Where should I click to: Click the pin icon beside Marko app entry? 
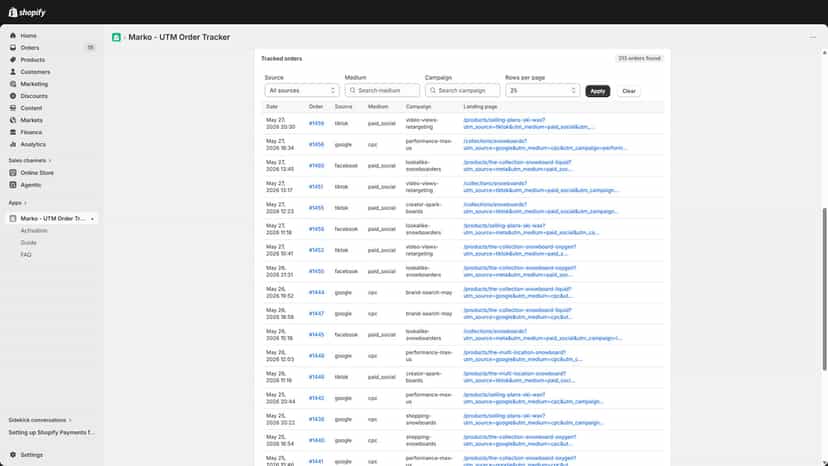click(92, 219)
